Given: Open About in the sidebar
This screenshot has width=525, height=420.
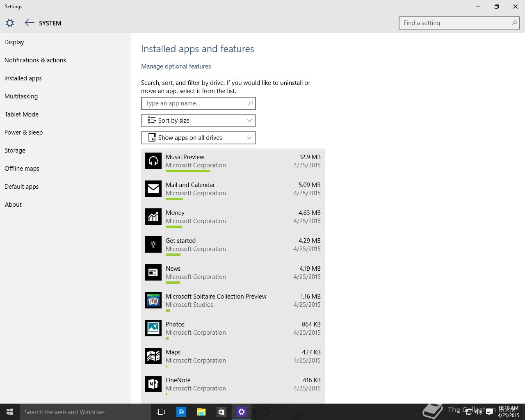Looking at the screenshot, I should [x=13, y=205].
